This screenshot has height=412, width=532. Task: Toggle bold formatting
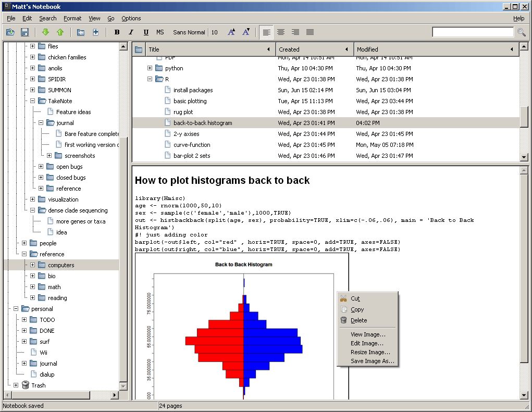point(117,32)
